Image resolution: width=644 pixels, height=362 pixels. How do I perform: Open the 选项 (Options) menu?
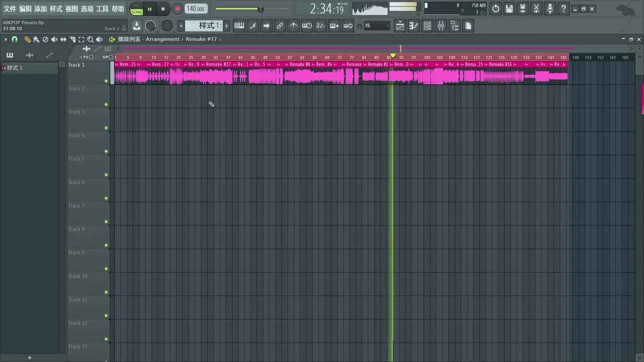pyautogui.click(x=87, y=9)
